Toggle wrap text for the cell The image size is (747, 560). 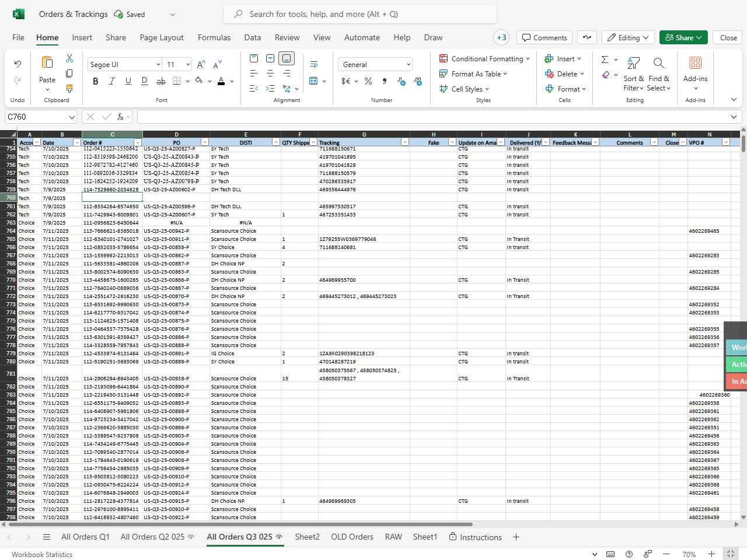tap(314, 64)
